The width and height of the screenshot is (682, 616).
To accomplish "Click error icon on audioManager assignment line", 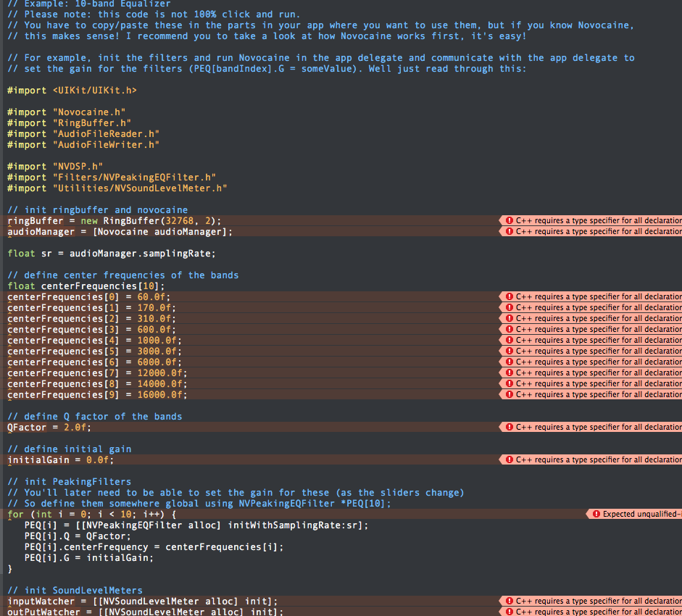I will pos(510,231).
